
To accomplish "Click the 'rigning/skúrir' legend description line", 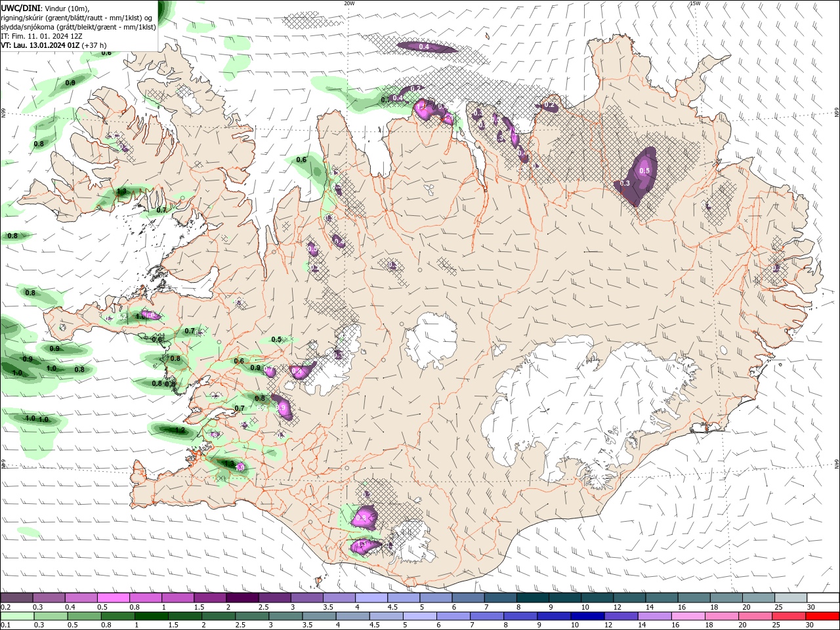I will (77, 17).
